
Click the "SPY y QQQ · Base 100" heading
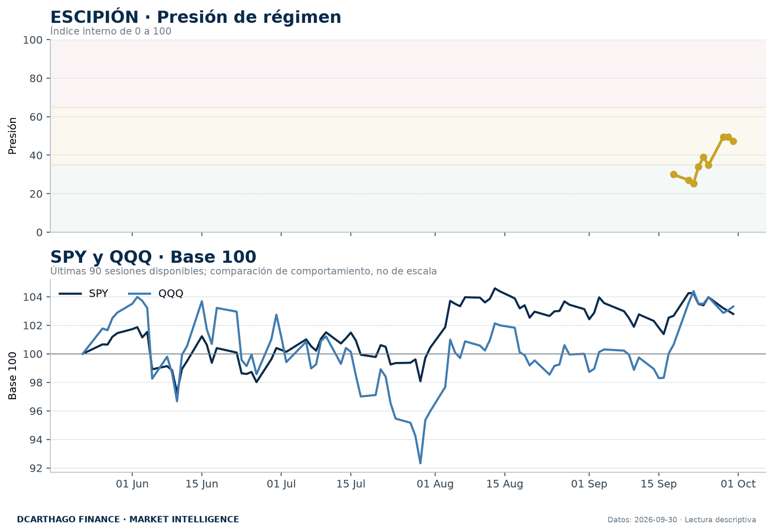coord(153,257)
